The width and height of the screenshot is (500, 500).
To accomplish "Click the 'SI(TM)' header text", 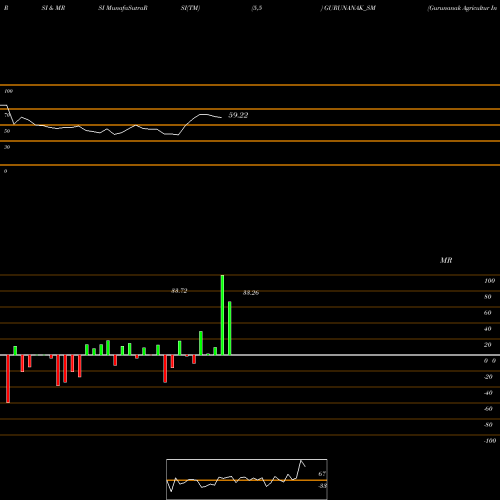I will pyautogui.click(x=190, y=8).
